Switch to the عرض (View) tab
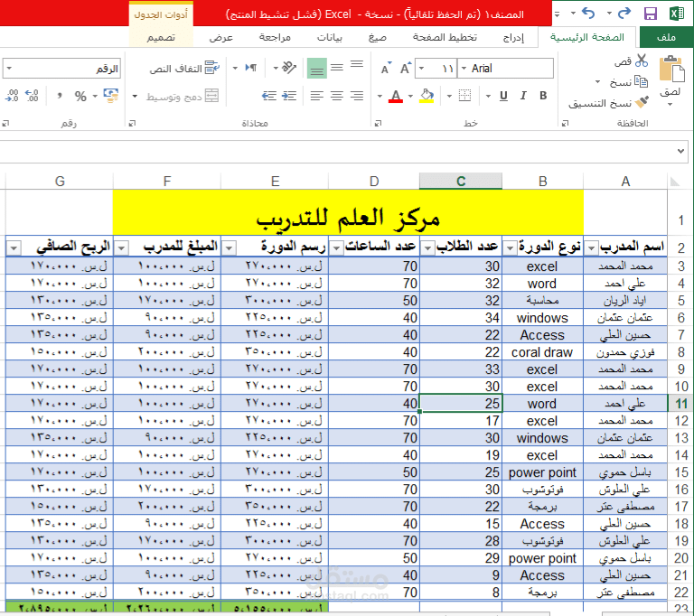Viewport: 694px width, 616px height. click(x=221, y=37)
